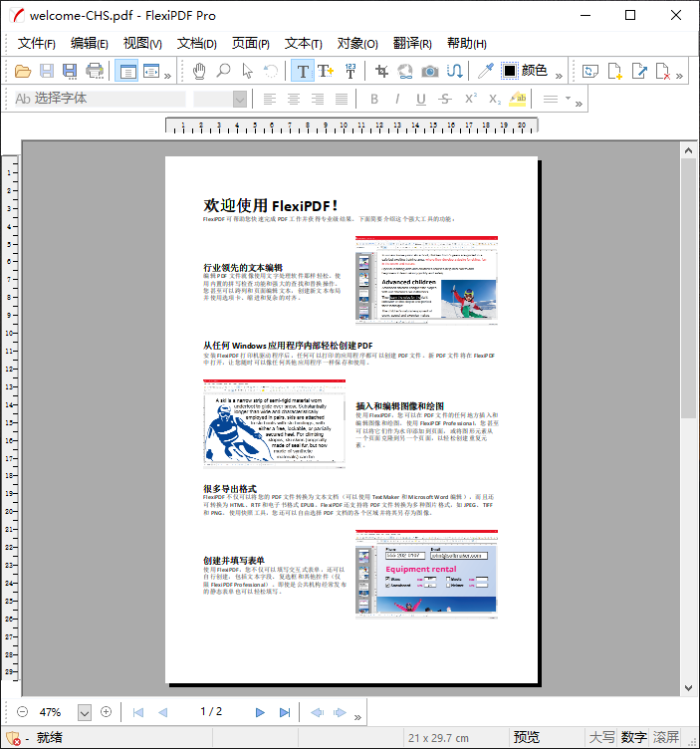The height and width of the screenshot is (749, 700).
Task: Select the Zoom magnifier tool
Action: [x=223, y=71]
